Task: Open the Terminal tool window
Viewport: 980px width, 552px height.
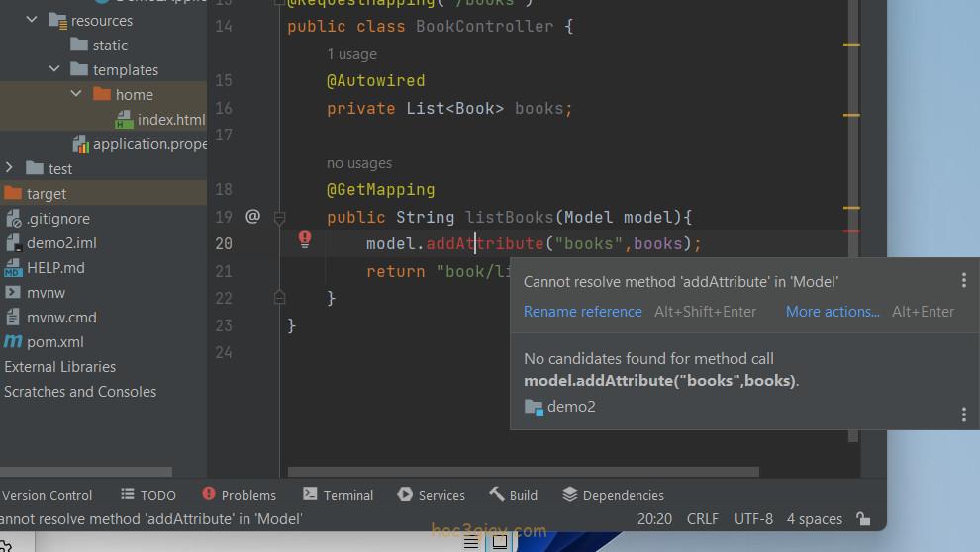Action: (338, 495)
